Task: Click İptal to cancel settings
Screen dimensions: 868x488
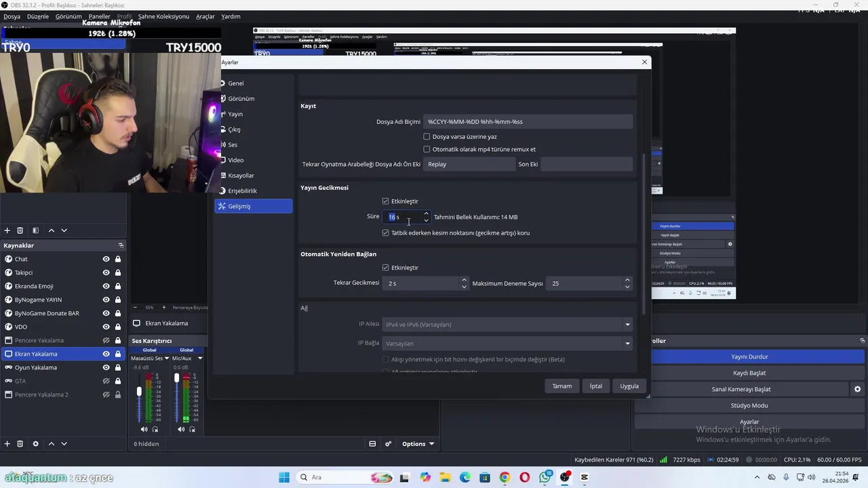Action: 595,386
